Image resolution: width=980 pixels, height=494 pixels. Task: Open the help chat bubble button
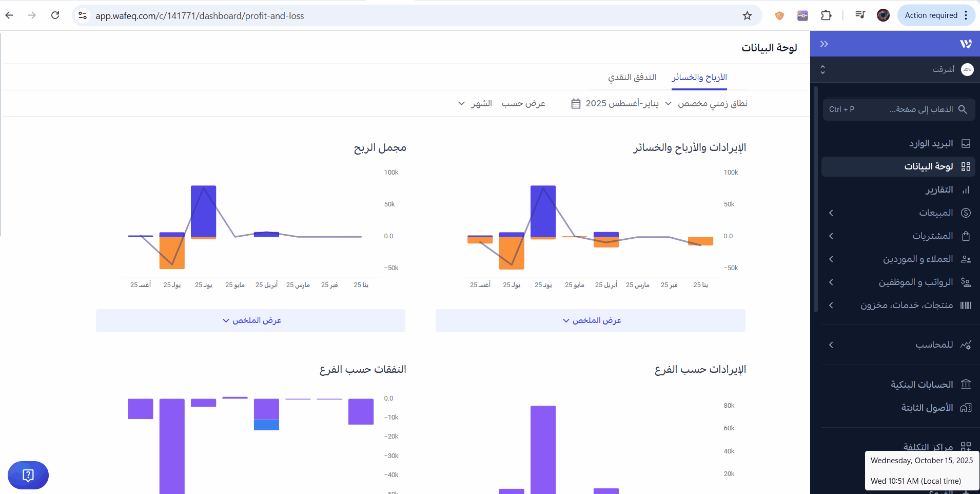[28, 475]
